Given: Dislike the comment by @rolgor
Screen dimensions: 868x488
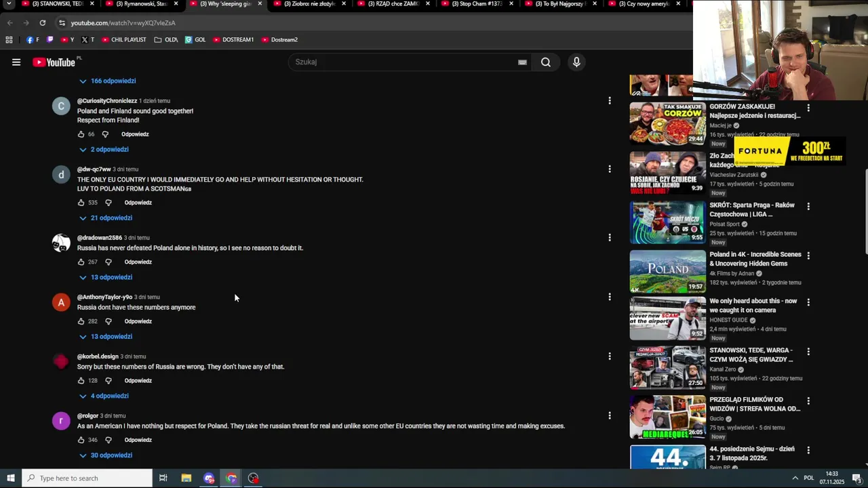Looking at the screenshot, I should click(108, 440).
